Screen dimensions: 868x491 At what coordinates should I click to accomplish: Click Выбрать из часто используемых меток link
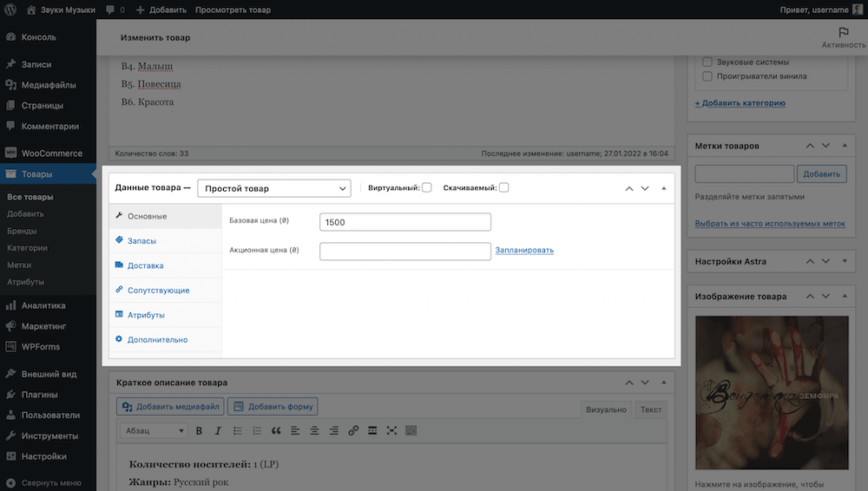(770, 224)
